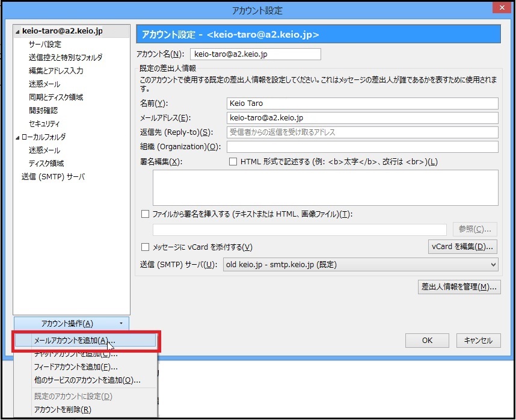Open vCard を編集 dialog
516x420 pixels.
click(x=462, y=247)
